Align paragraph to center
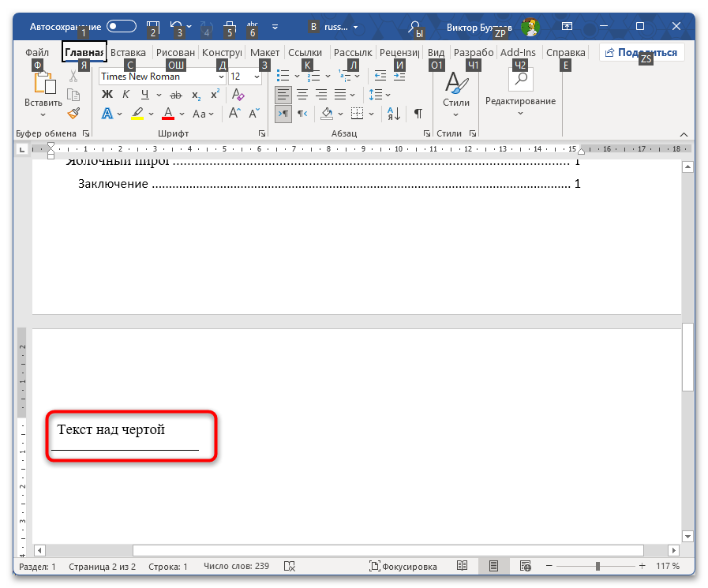This screenshot has height=588, width=708. click(x=302, y=95)
